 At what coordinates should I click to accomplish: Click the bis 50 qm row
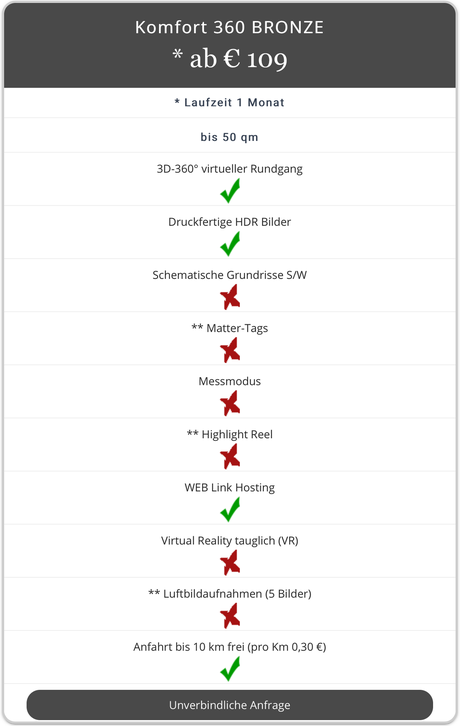[230, 137]
